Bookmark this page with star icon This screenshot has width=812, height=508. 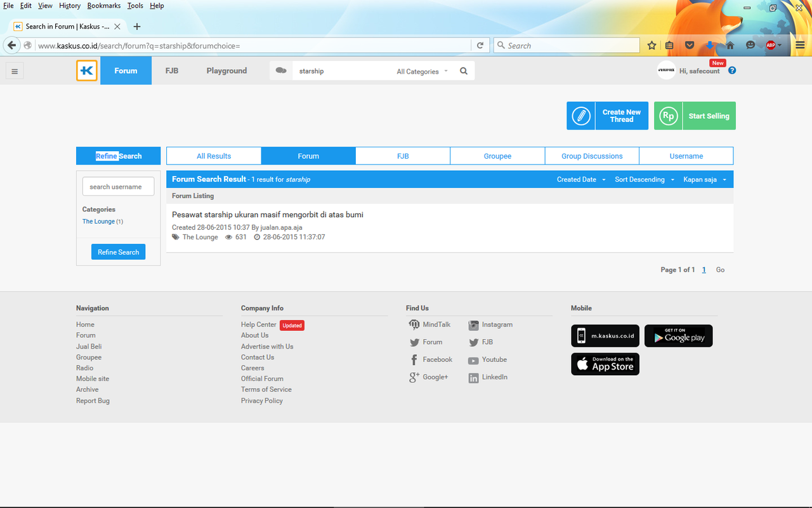[x=652, y=45]
